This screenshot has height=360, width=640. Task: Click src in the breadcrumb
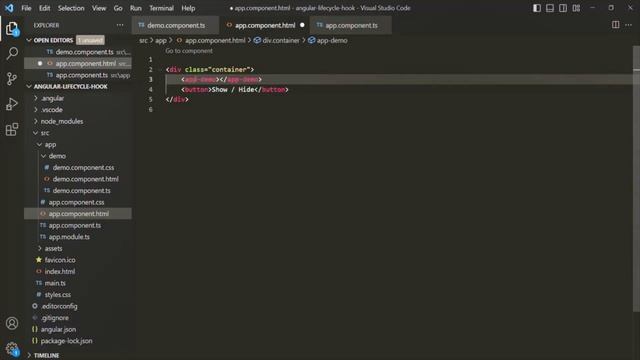pos(143,40)
